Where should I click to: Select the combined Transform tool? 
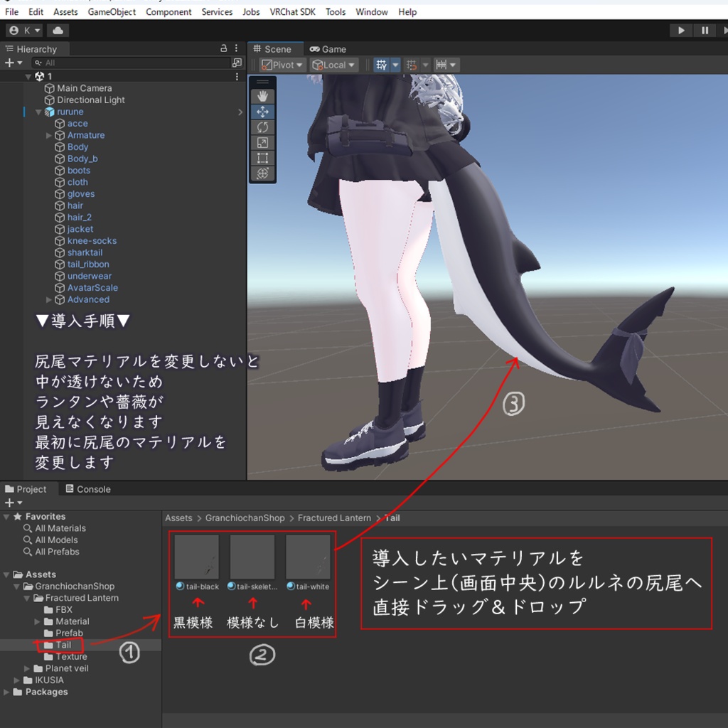pyautogui.click(x=262, y=173)
